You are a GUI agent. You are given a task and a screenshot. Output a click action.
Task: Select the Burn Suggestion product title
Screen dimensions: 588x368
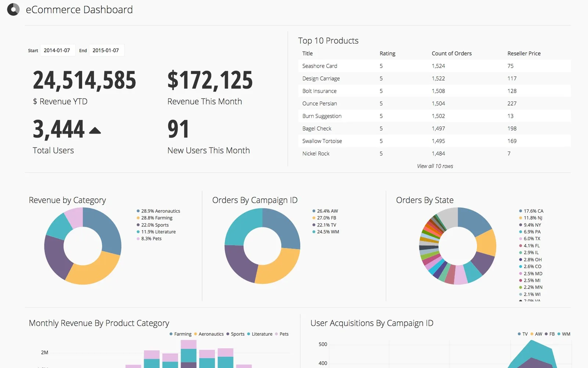click(322, 116)
